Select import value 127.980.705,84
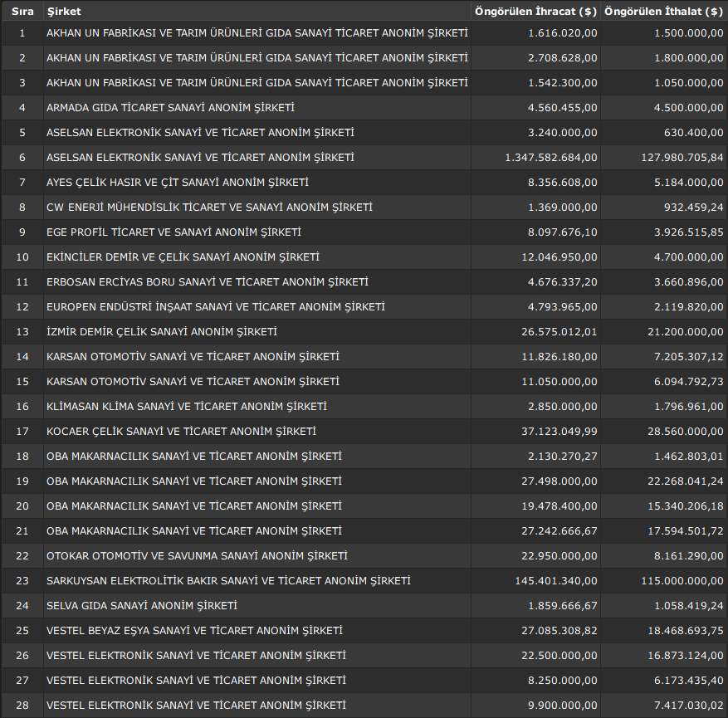Viewport: 728px width, 718px height. (x=682, y=158)
